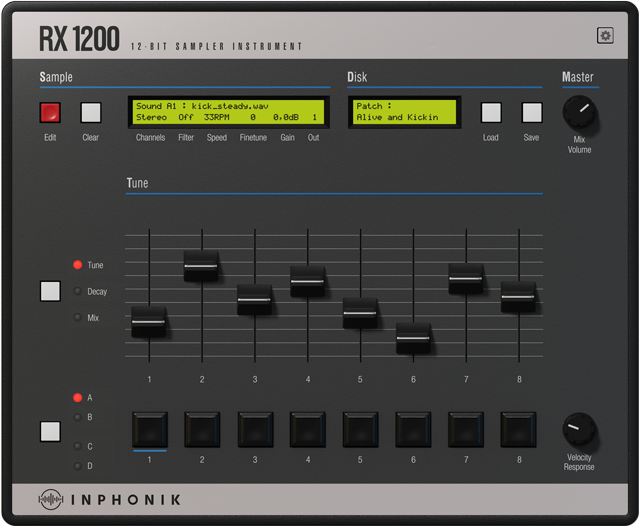Select the Decay fader mode LED

(78, 291)
